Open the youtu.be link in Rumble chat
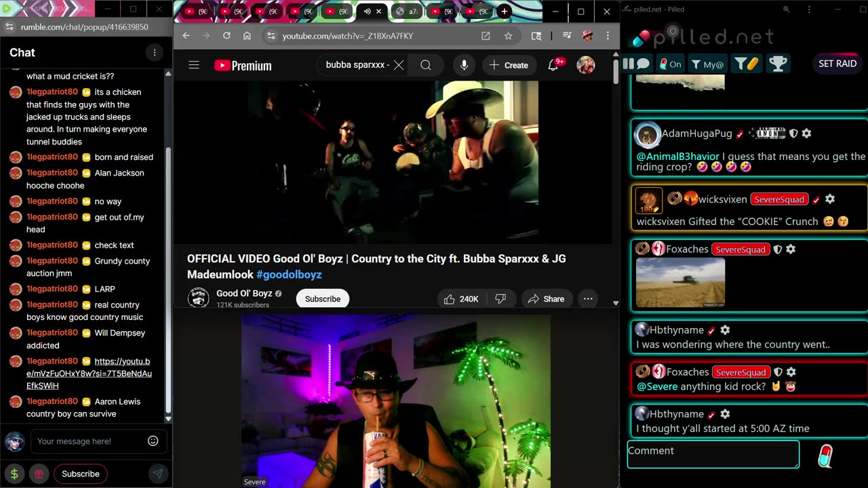Screen dimensions: 868x488 coord(89,373)
